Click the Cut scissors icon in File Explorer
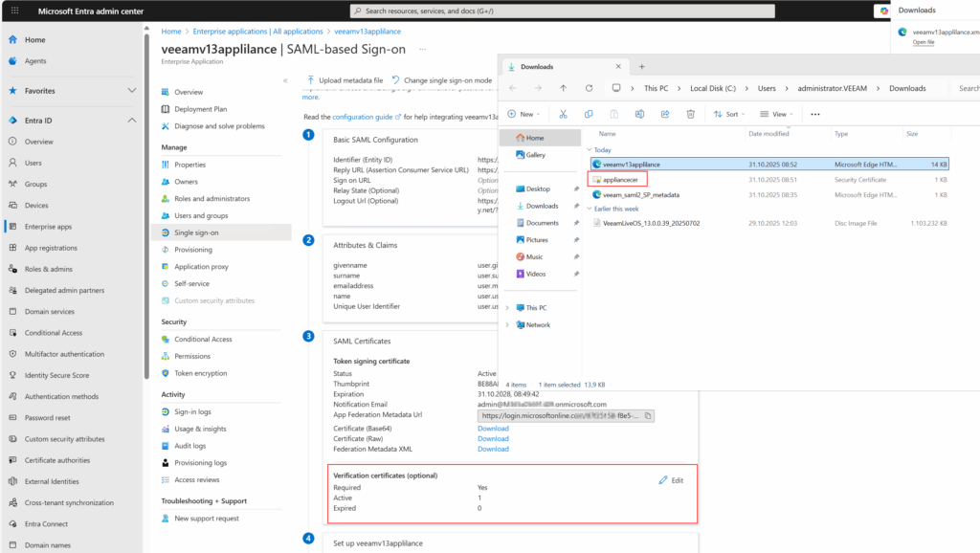The width and height of the screenshot is (980, 553). (563, 114)
